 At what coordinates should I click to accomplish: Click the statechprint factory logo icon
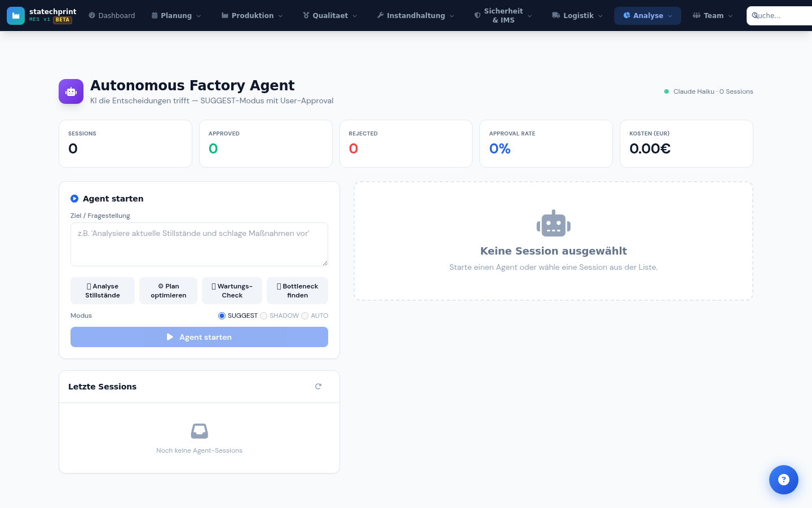[16, 16]
